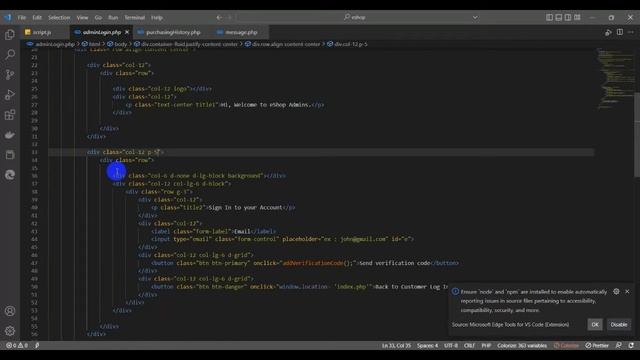Close the adminLogin.php tab
Screen dimensions: 640x360
point(127,32)
